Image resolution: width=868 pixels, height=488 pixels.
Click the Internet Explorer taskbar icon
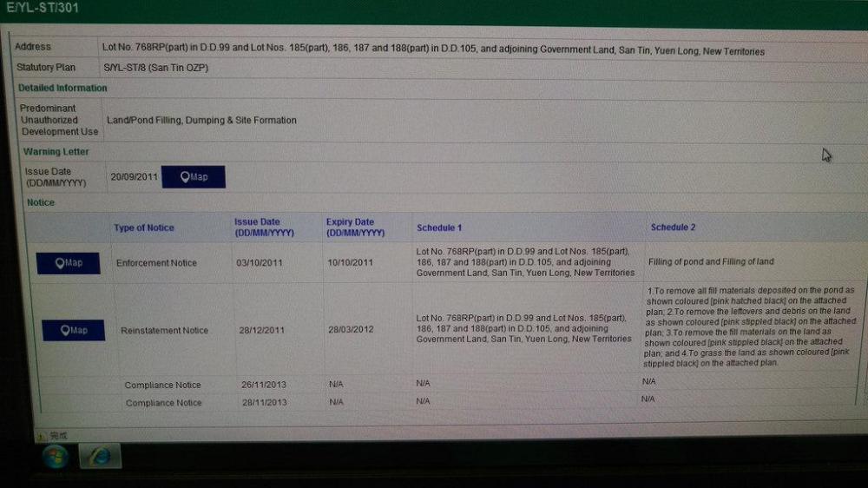pyautogui.click(x=100, y=457)
